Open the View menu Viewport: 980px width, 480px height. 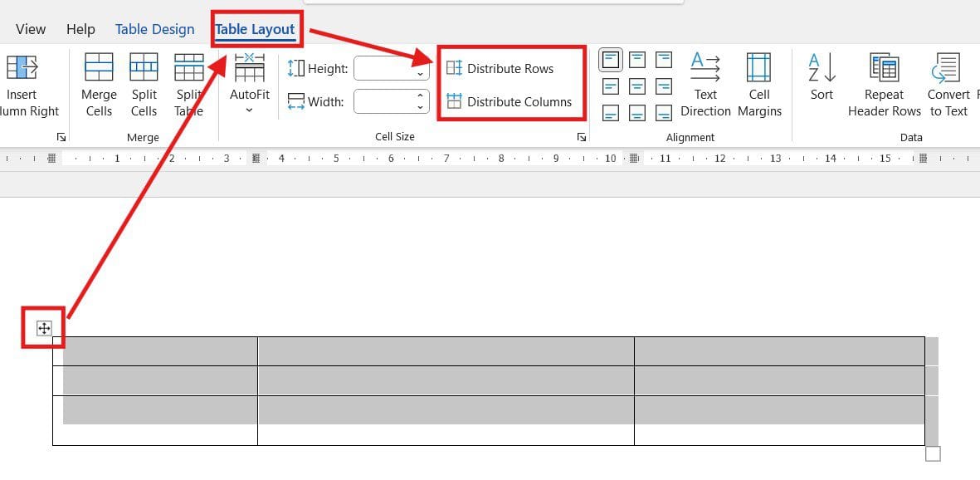[x=30, y=28]
